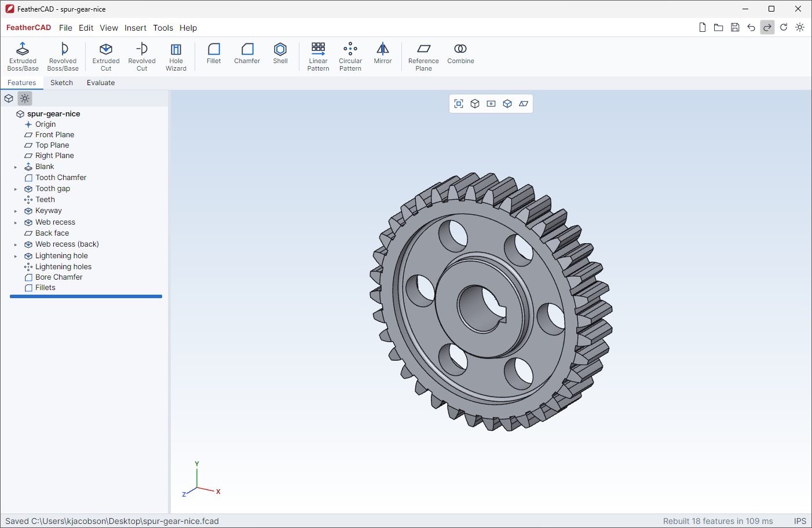
Task: Open the Combine tool
Action: (460, 53)
